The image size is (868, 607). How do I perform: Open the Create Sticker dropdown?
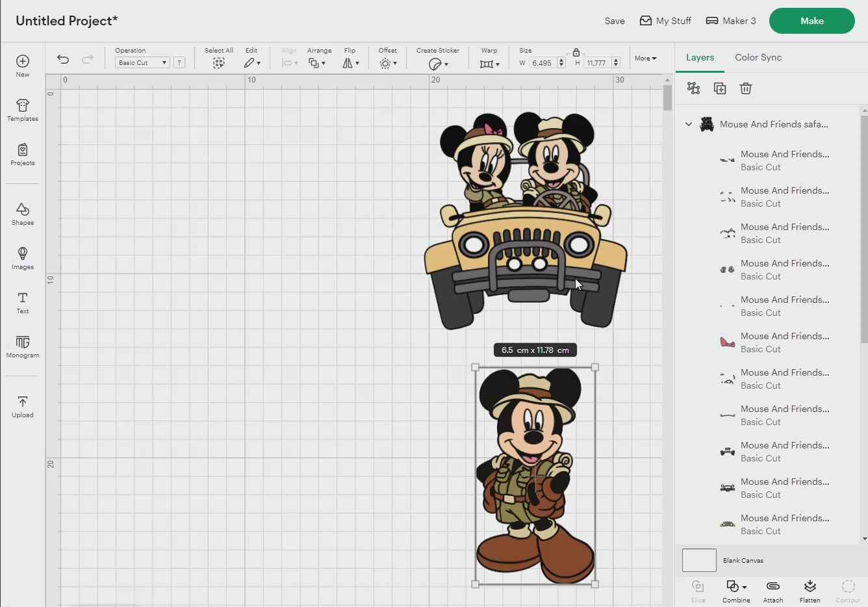point(439,64)
